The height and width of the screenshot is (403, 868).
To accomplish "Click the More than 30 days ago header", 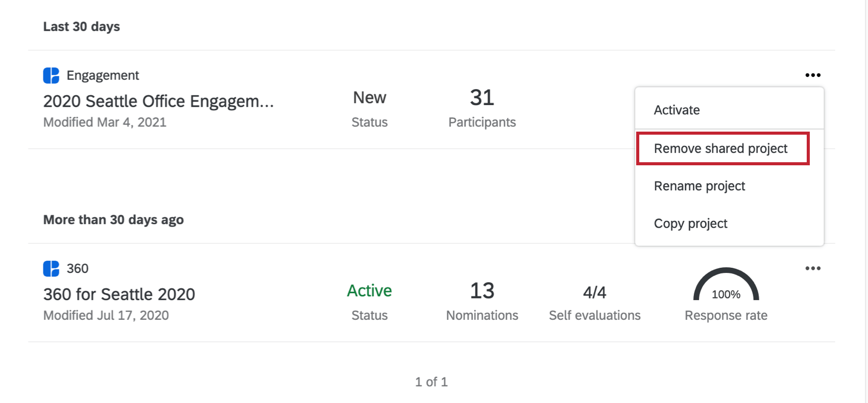I will (113, 220).
